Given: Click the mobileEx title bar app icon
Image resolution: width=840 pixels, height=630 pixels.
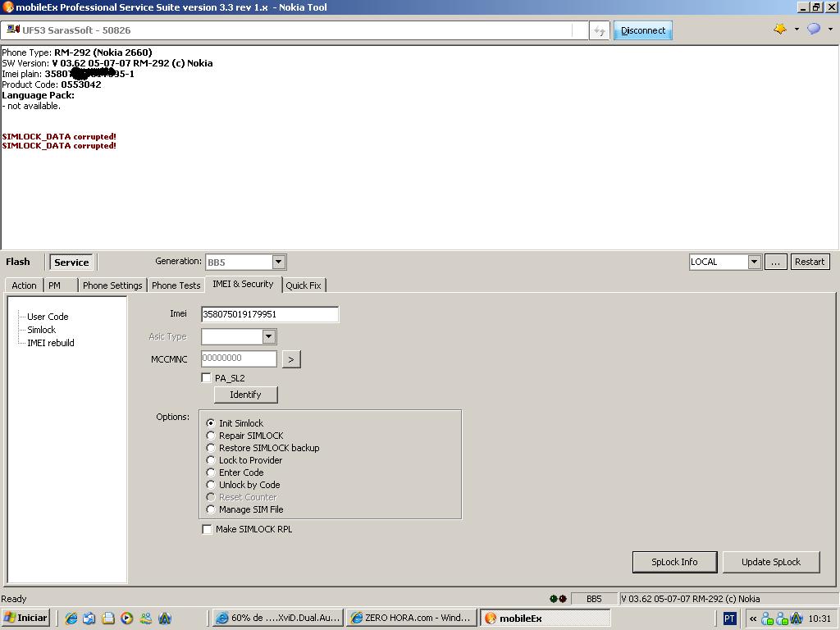Looking at the screenshot, I should coord(7,7).
